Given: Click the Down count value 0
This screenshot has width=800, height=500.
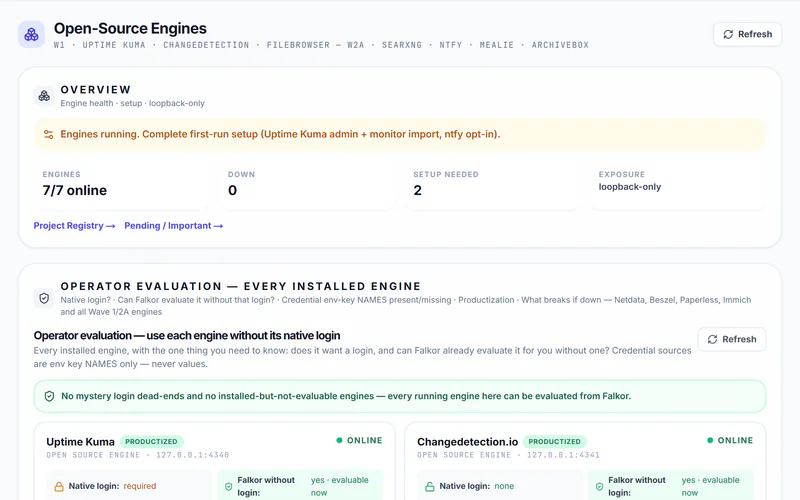Looking at the screenshot, I should pyautogui.click(x=233, y=190).
